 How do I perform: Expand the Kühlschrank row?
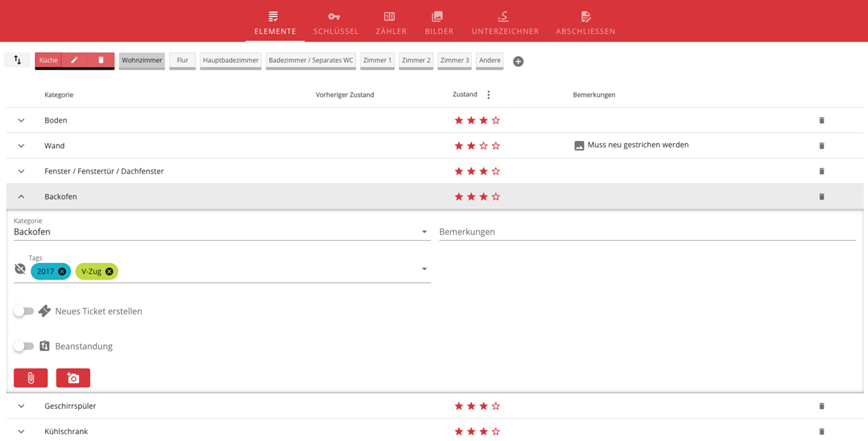[x=21, y=431]
